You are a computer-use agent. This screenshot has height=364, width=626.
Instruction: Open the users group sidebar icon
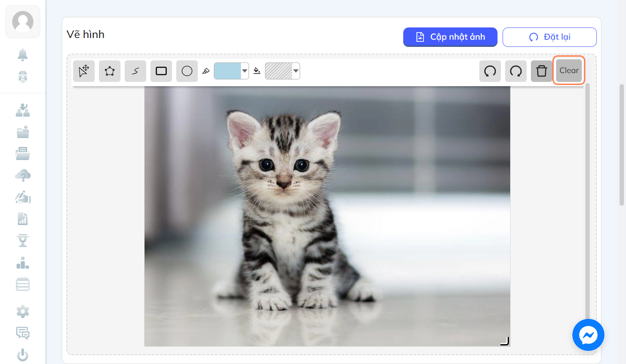click(x=23, y=110)
